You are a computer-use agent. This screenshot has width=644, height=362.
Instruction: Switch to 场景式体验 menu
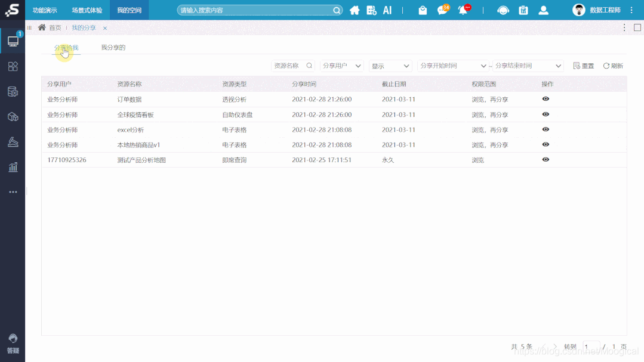[x=87, y=10]
